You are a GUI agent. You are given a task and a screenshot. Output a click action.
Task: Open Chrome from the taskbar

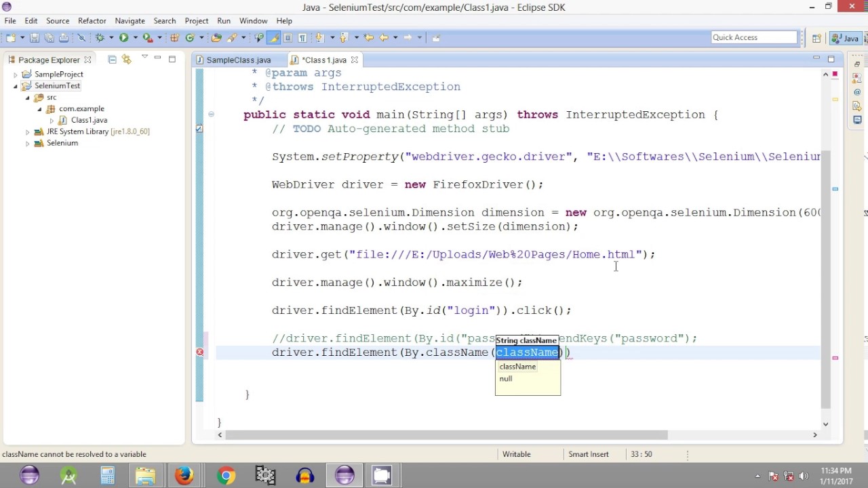(226, 476)
